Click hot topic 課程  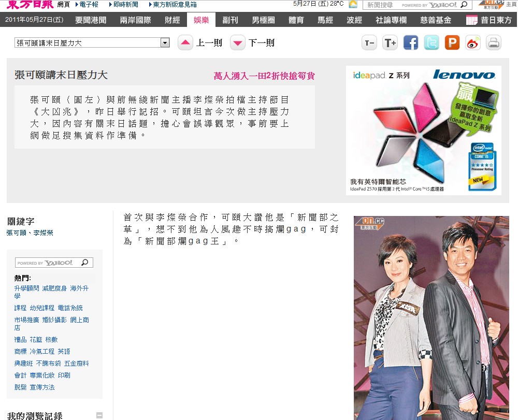[x=21, y=308]
